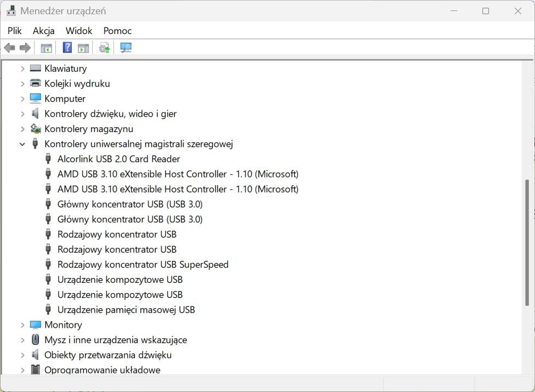This screenshot has width=535, height=392.
Task: Click the vertical scrollbar thumb
Action: 527,242
